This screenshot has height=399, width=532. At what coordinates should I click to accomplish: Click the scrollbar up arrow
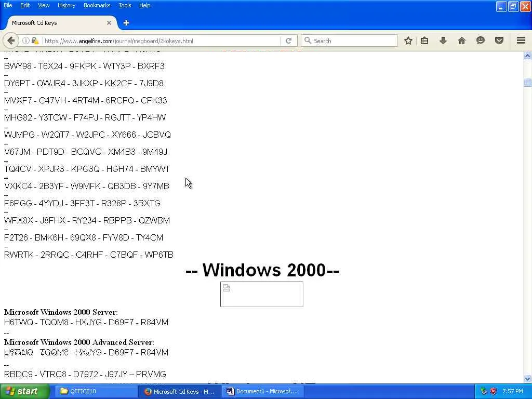(527, 56)
